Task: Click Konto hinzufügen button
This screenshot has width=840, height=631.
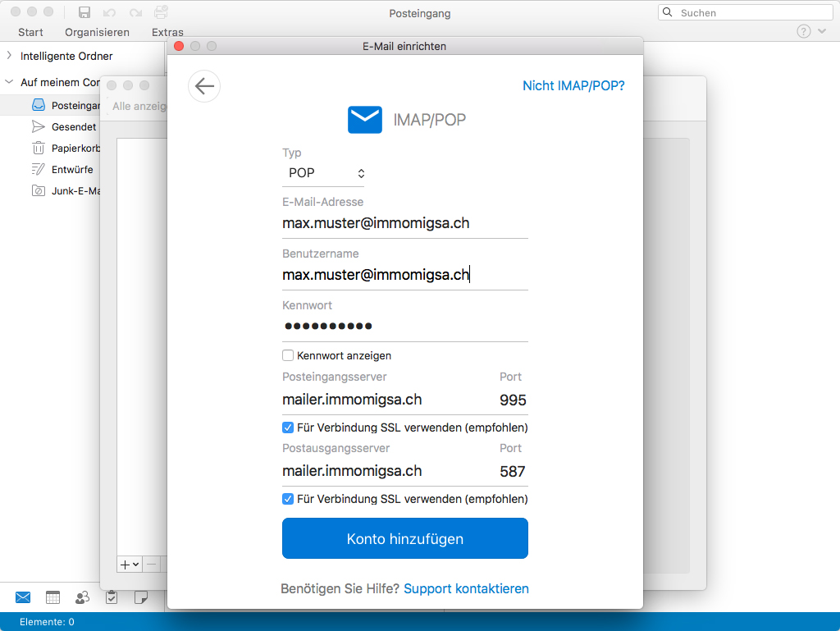Action: pyautogui.click(x=405, y=538)
